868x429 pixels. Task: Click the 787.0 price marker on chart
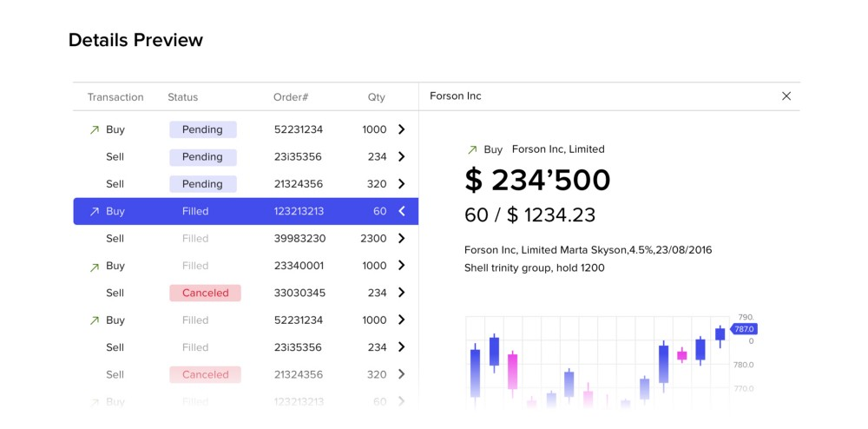(744, 329)
